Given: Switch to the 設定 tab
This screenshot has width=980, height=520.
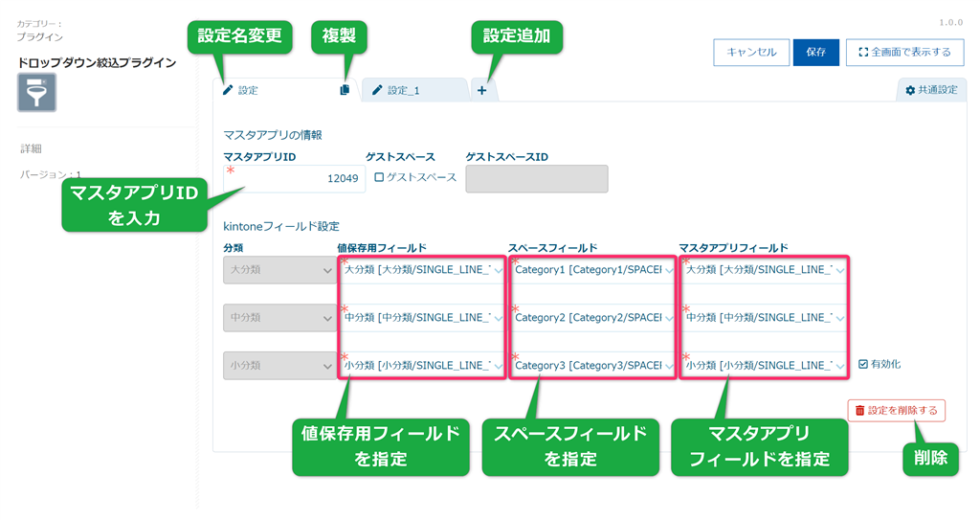Looking at the screenshot, I should tap(284, 90).
